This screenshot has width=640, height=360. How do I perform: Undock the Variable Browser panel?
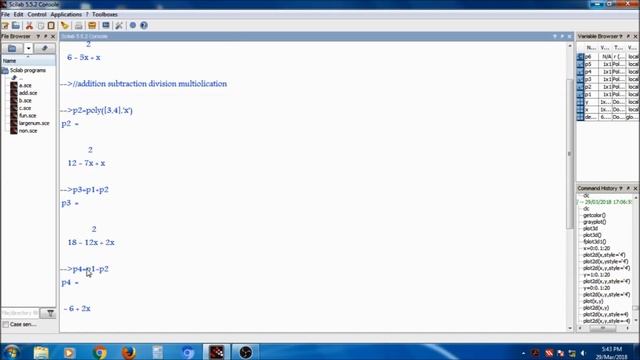628,36
